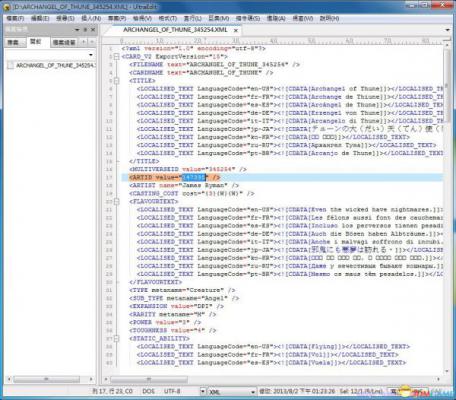Click the MULTIVERSEID value line
Screen dimensions: 456x400
[188, 169]
